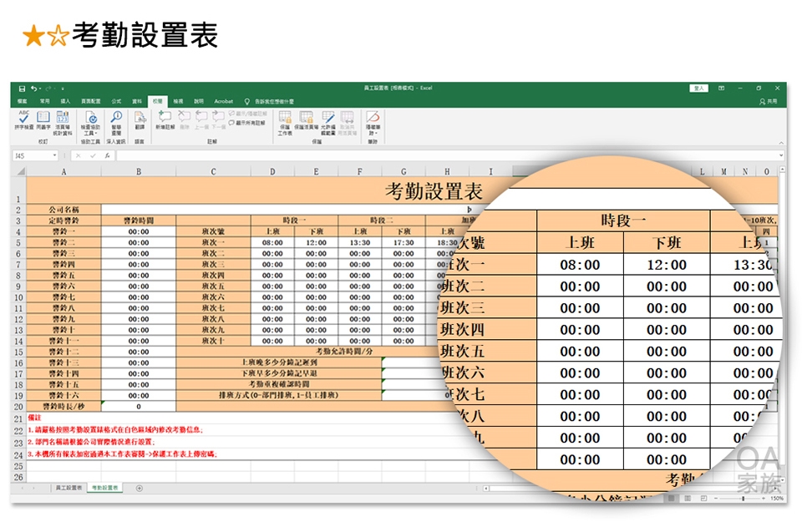
Task: Click the 共用 share button
Action: [x=768, y=101]
